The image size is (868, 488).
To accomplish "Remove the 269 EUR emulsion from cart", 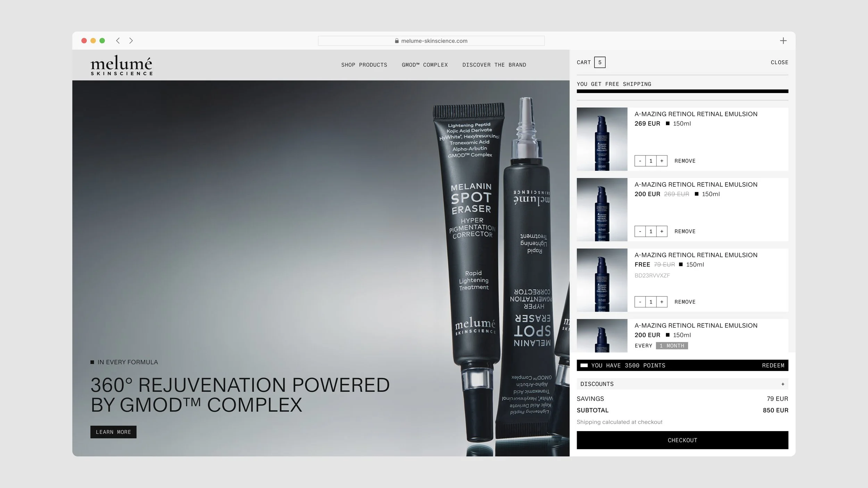I will coord(685,161).
